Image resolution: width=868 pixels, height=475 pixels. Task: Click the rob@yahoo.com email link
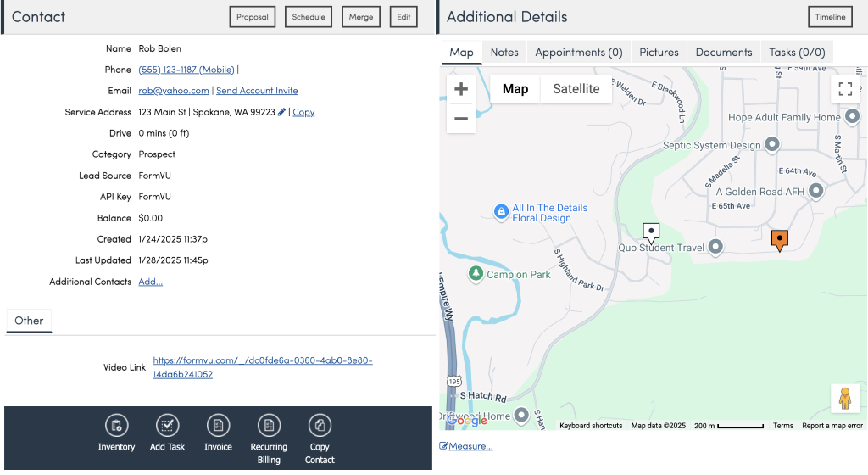(173, 90)
